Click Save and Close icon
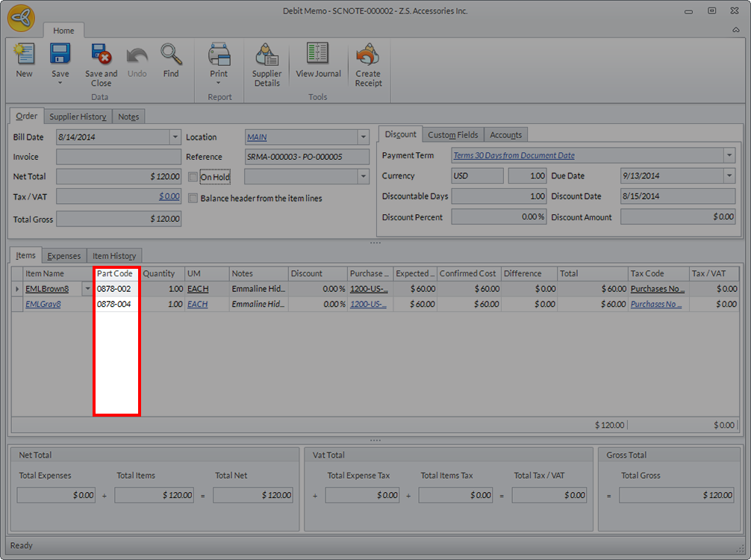Viewport: 751px width, 560px height. pyautogui.click(x=101, y=55)
